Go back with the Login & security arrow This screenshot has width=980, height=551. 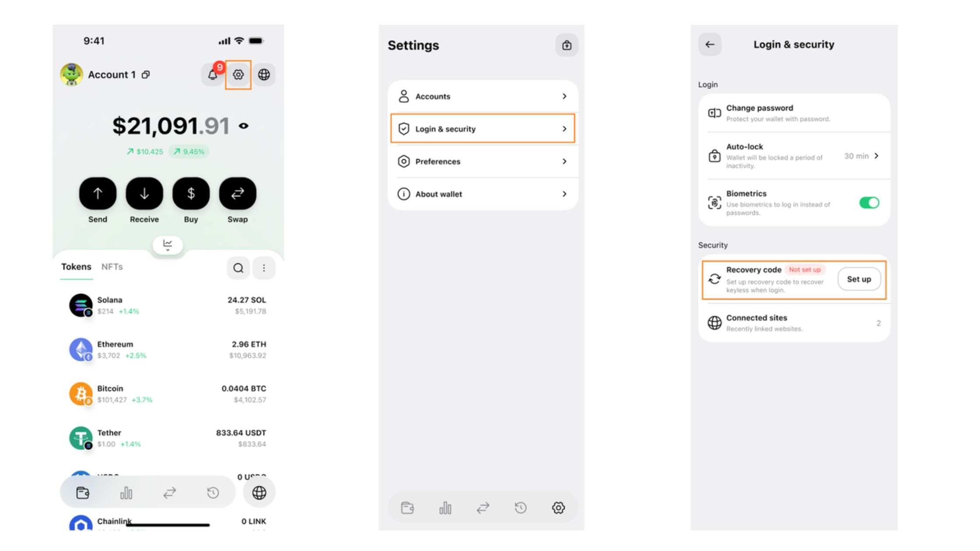click(710, 45)
